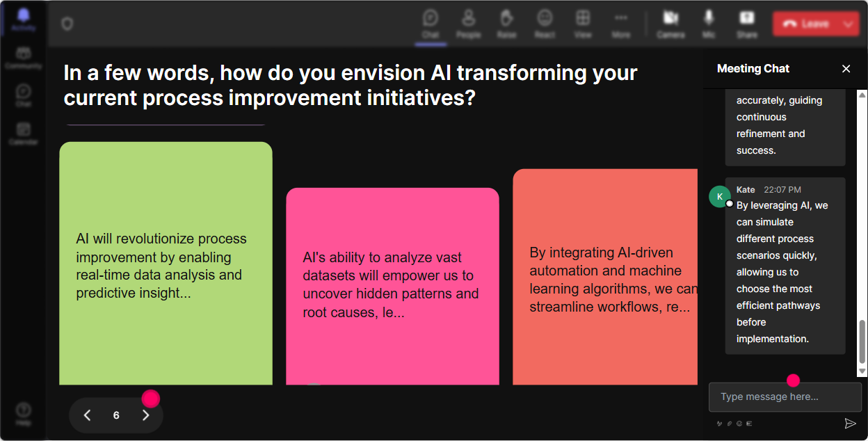Click the chat scrollbar down arrow
This screenshot has width=868, height=441.
coord(862,372)
